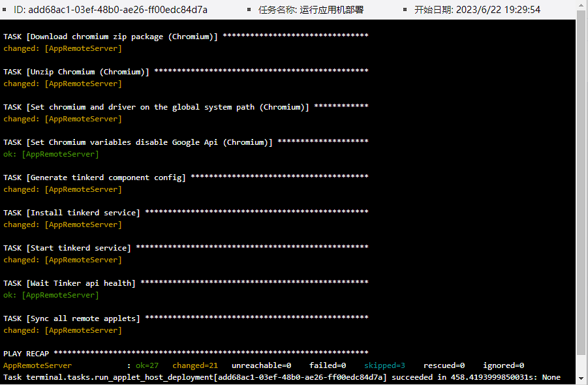The width and height of the screenshot is (588, 385).
Task: Click the marker icon before 开始日期
Action: coord(403,9)
